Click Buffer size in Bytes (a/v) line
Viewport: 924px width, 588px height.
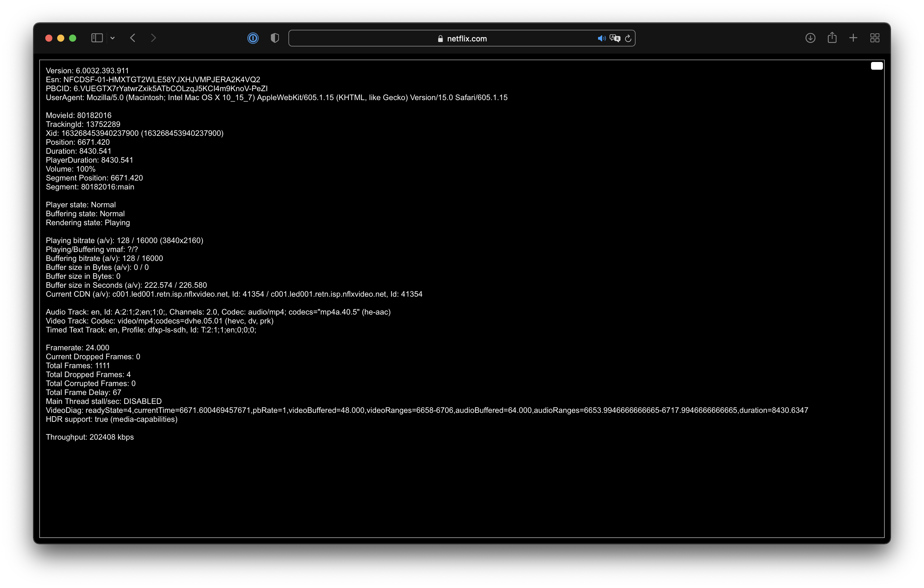tap(97, 267)
